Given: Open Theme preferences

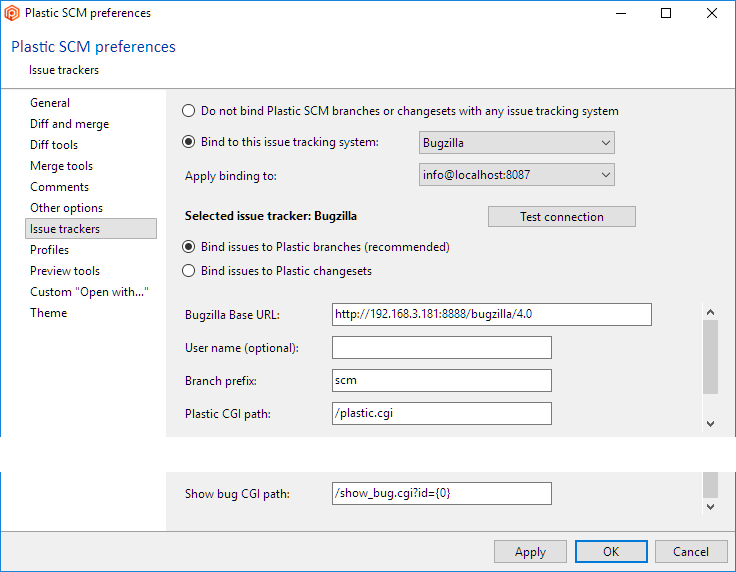Looking at the screenshot, I should pyautogui.click(x=48, y=313).
